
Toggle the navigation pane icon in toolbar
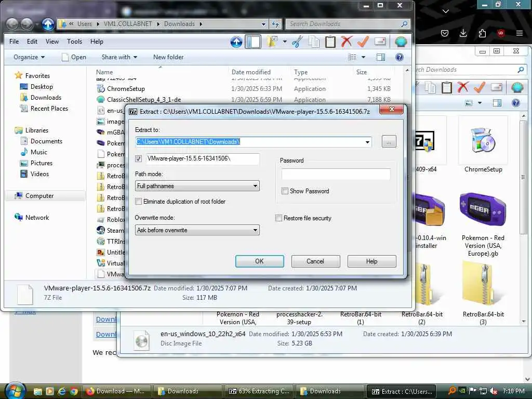(253, 42)
